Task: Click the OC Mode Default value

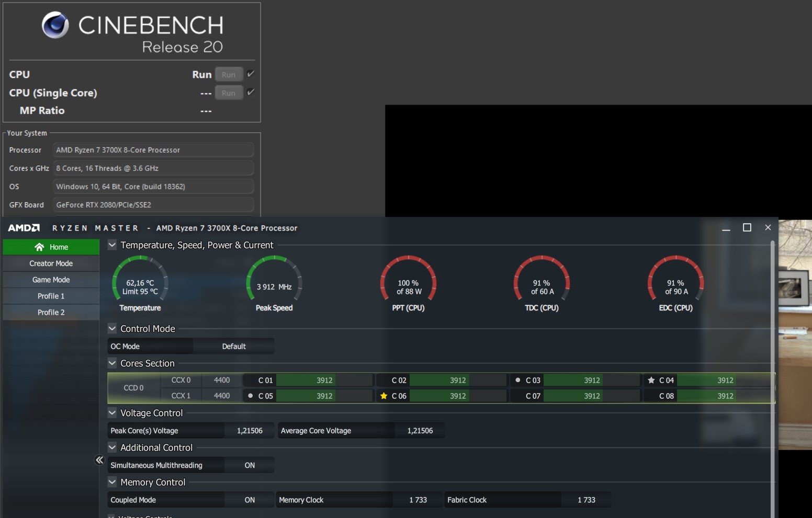Action: [234, 346]
